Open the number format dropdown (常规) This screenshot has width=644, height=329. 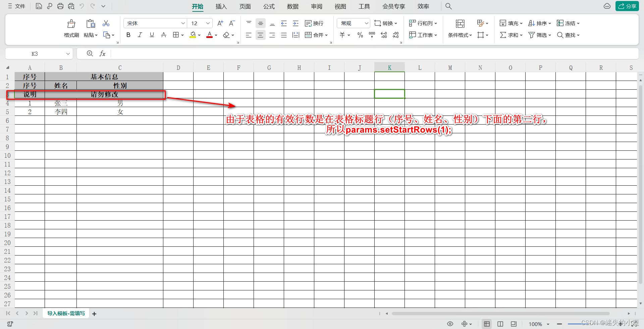(366, 23)
